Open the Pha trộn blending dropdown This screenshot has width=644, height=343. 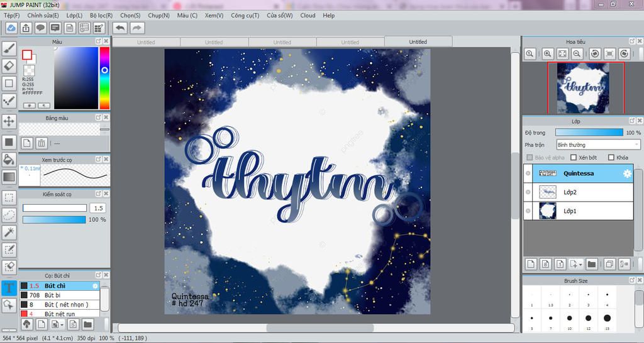[x=599, y=145]
